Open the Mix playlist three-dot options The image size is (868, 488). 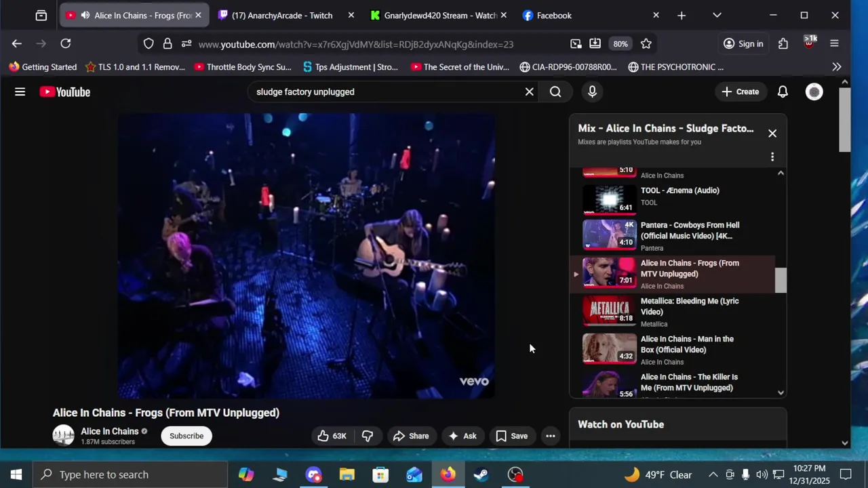[x=772, y=157]
